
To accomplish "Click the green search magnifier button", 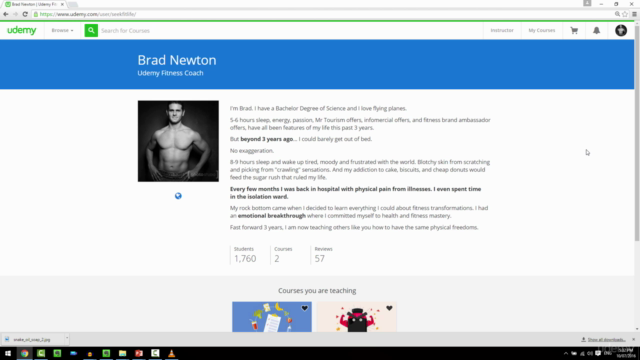I will pos(91,30).
